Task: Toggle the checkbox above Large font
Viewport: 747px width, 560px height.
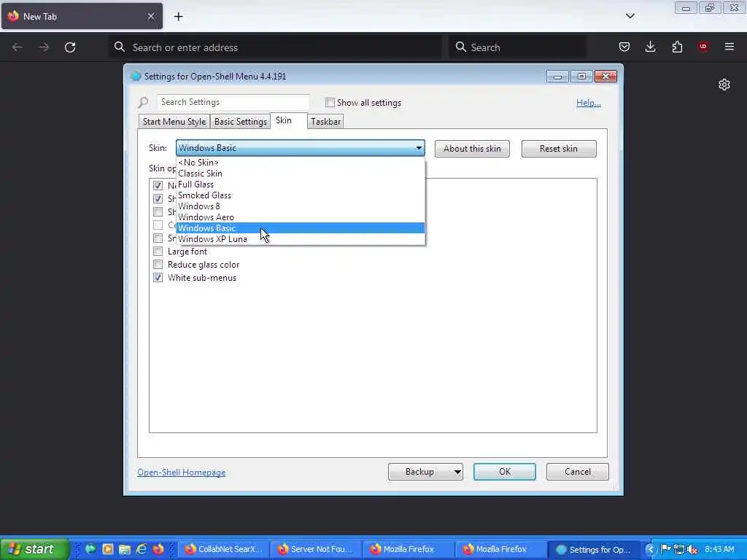Action: pos(158,238)
